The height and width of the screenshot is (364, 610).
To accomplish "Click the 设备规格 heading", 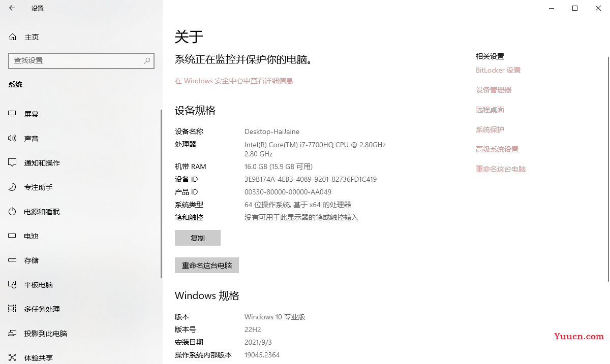I will coord(195,110).
